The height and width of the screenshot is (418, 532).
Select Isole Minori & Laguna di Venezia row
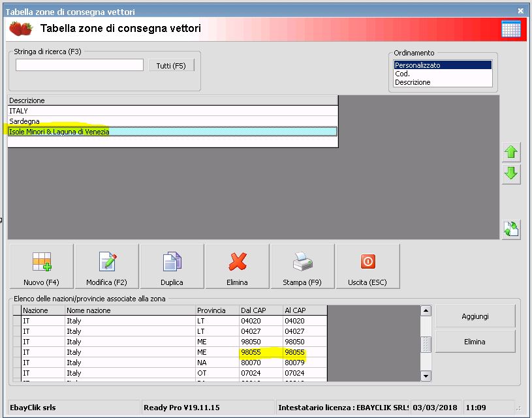point(173,132)
